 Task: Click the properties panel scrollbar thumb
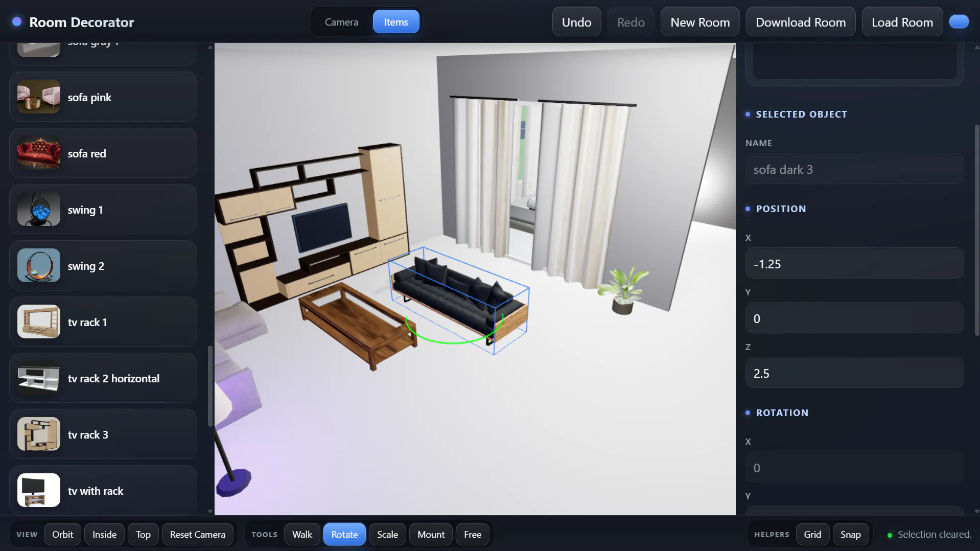977,230
